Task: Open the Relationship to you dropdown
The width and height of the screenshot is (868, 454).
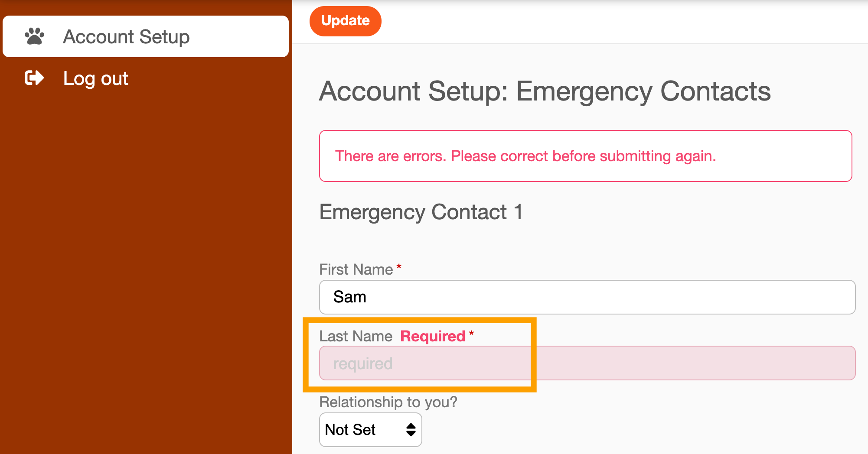Action: pyautogui.click(x=371, y=429)
